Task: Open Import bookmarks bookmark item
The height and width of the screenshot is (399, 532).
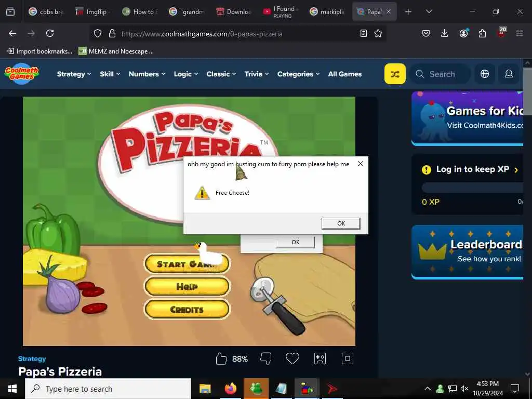Action: pos(39,51)
